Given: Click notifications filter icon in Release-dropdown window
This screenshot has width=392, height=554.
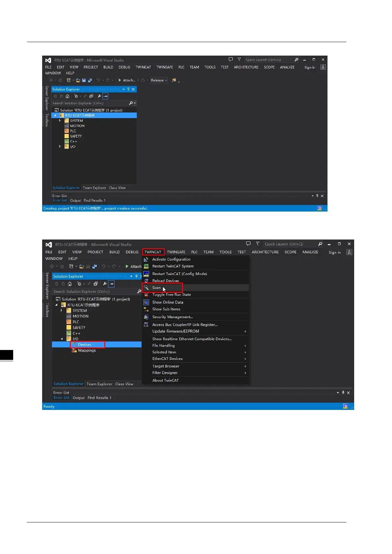Looking at the screenshot, I should click(239, 60).
